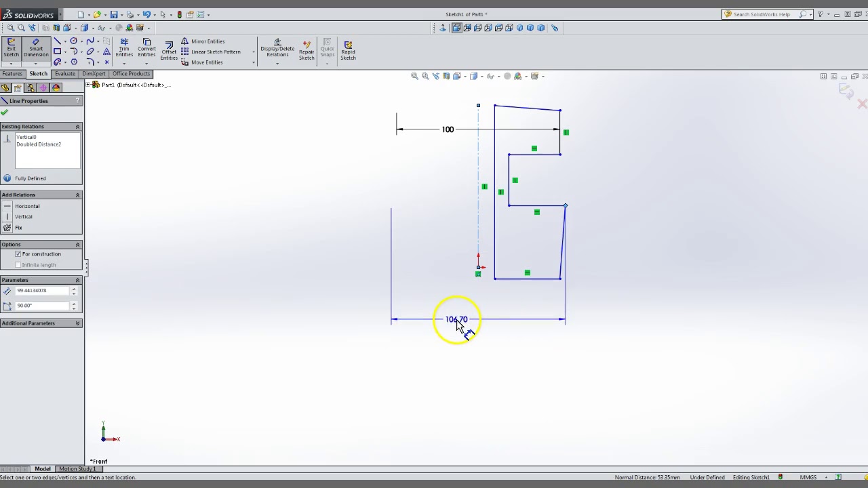
Task: Open Display/Delete Relations
Action: (277, 48)
